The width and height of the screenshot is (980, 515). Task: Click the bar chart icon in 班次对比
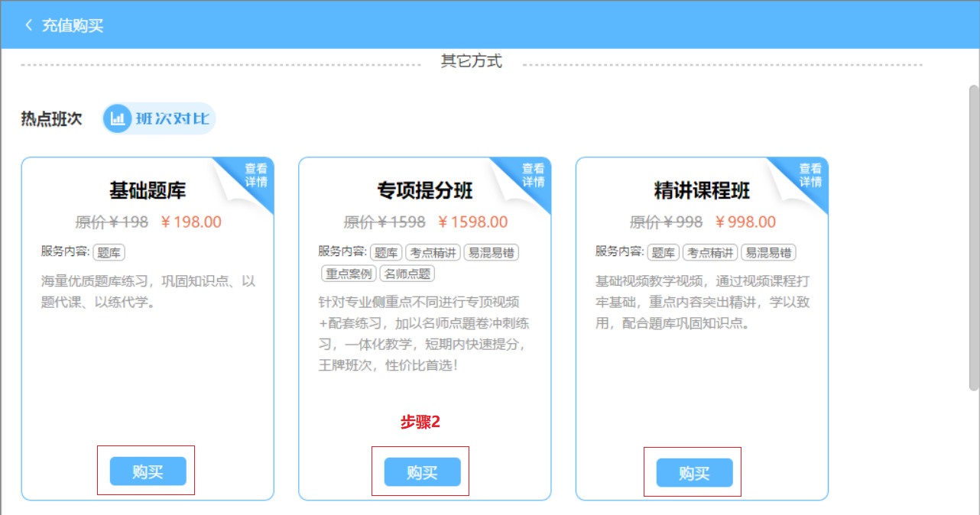pos(118,119)
